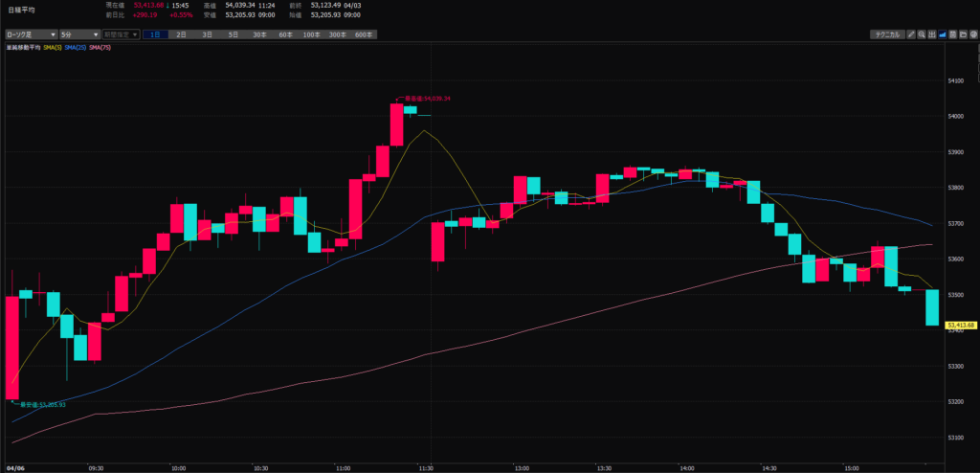Open the 期間指定 period dropdown
The width and height of the screenshot is (980, 473).
[x=121, y=34]
